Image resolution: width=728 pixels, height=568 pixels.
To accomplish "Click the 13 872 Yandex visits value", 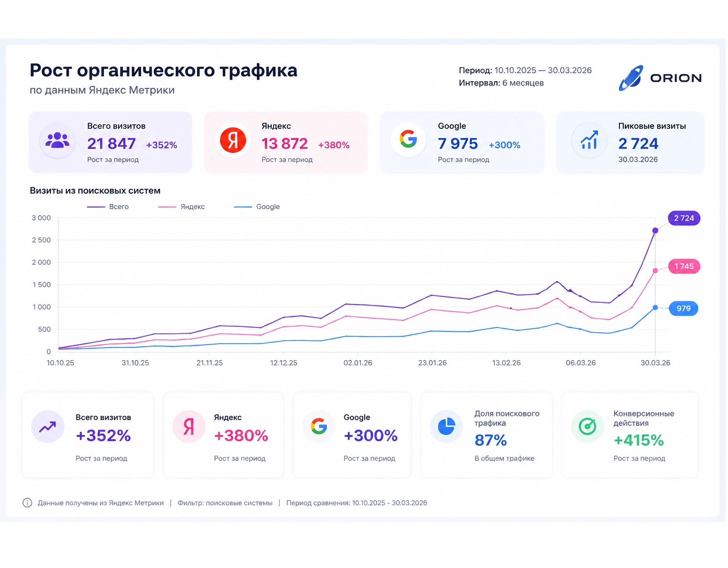I will [284, 144].
